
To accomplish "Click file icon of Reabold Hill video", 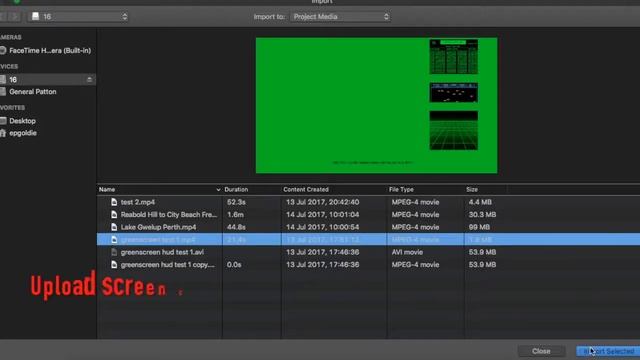I will [114, 215].
